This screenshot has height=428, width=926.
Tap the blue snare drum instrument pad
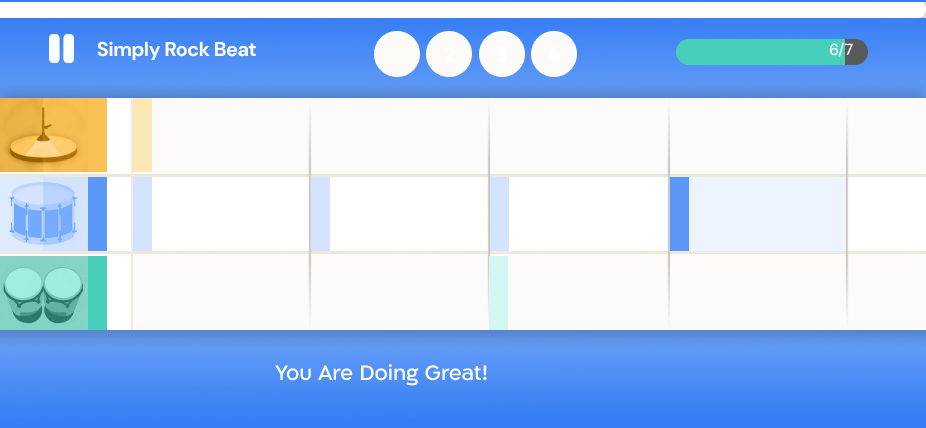point(44,214)
